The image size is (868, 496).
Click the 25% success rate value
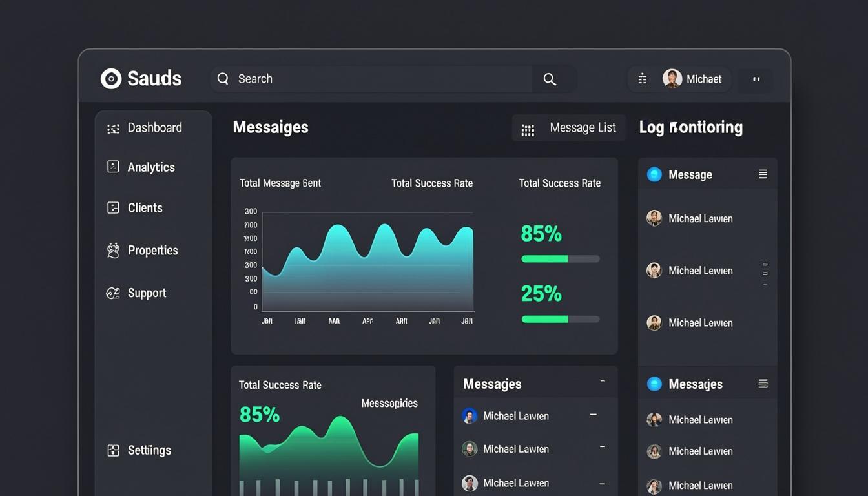pyautogui.click(x=541, y=294)
